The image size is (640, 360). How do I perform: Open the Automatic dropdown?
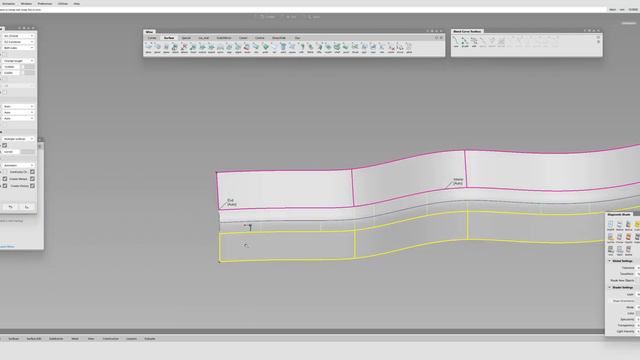pos(18,165)
